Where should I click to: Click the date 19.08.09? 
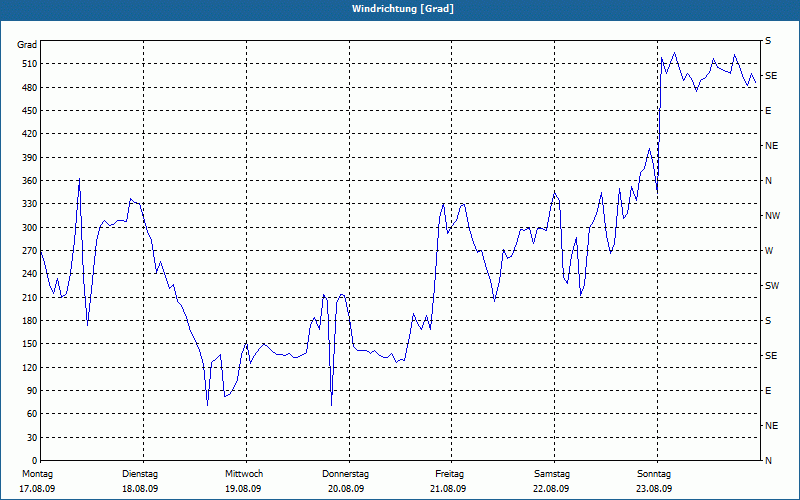[x=243, y=489]
